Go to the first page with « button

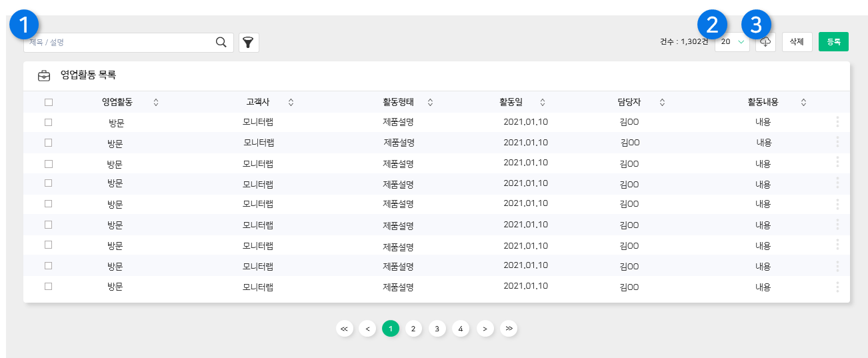(344, 328)
